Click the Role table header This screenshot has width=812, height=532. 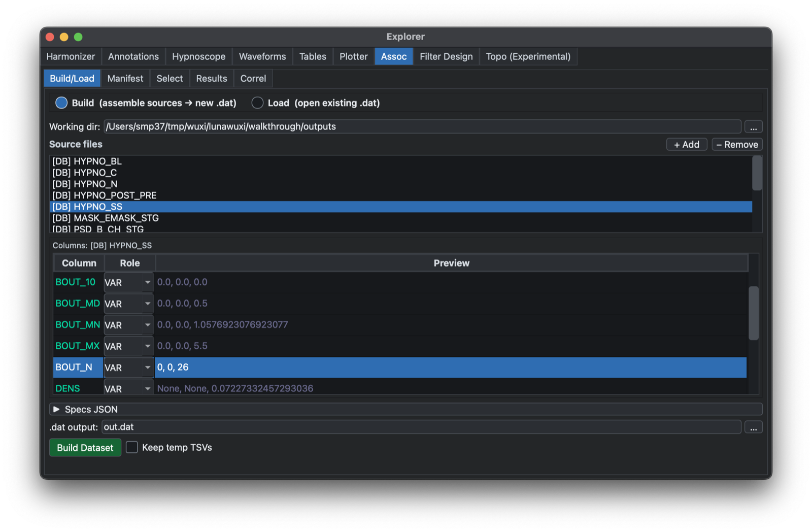click(130, 263)
